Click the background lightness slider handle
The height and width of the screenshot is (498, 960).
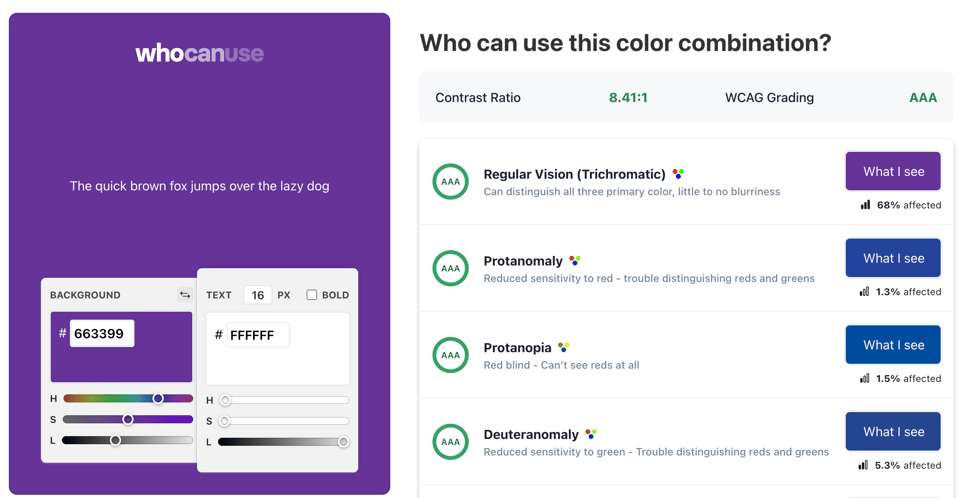tap(116, 441)
